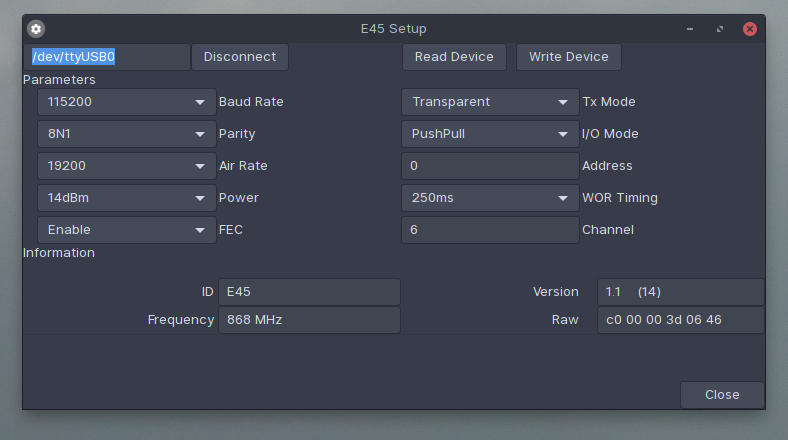This screenshot has height=440, width=788.
Task: Click the Version label
Action: 555,292
